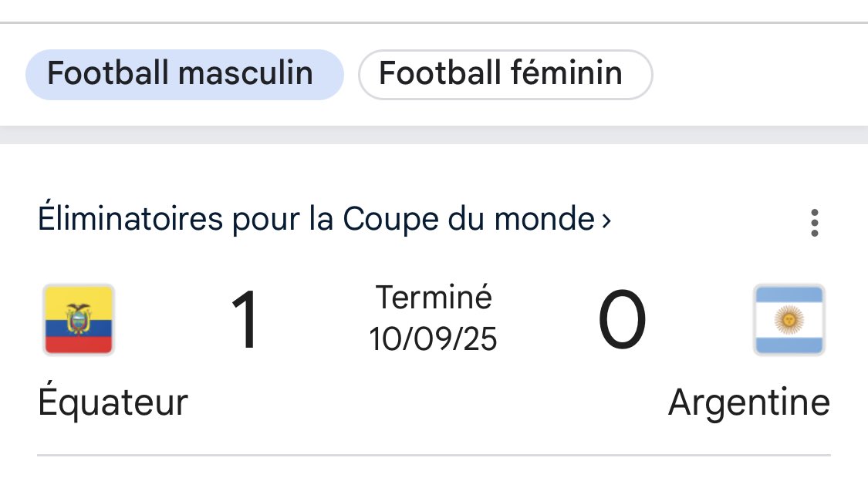Click the Argentina flag icon

coord(789,319)
